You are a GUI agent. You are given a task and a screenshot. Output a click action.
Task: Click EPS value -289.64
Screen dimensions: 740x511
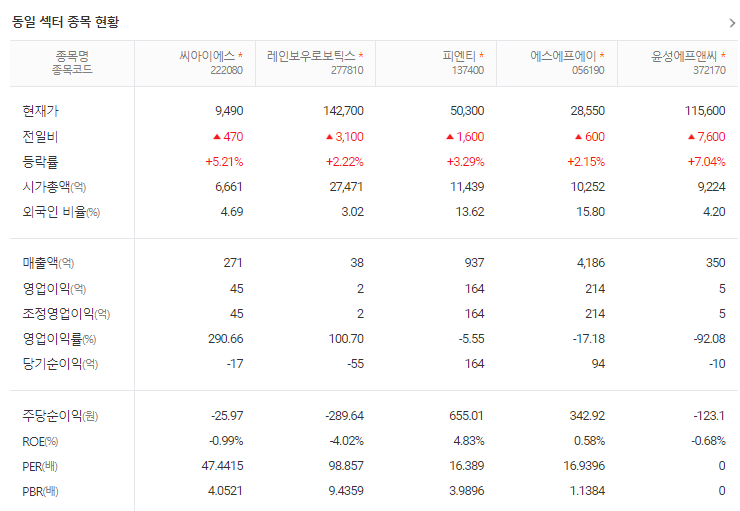click(345, 416)
